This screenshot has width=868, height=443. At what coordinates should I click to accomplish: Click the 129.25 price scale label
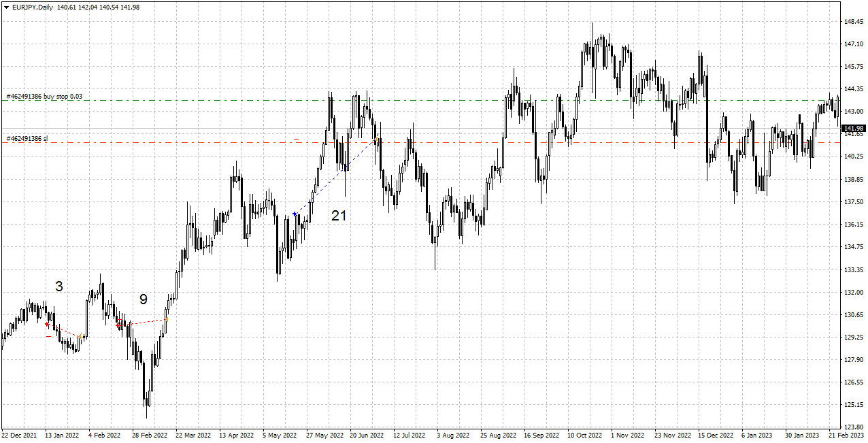click(x=854, y=338)
